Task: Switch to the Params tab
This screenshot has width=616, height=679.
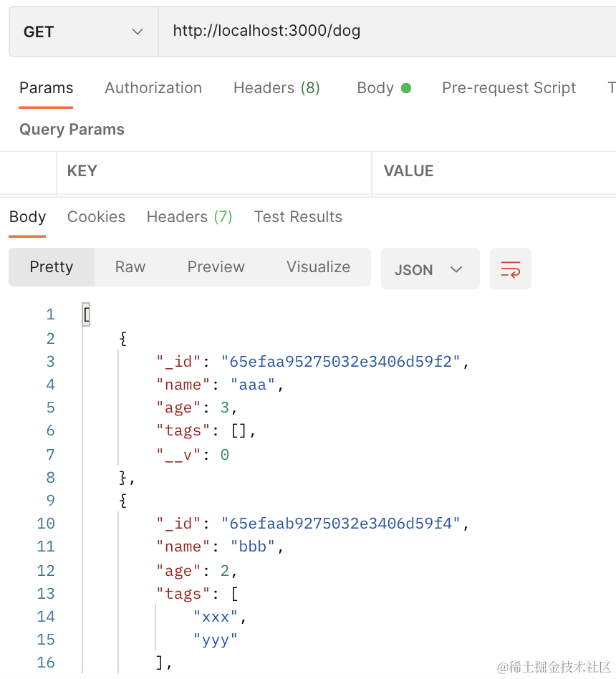Action: point(46,88)
